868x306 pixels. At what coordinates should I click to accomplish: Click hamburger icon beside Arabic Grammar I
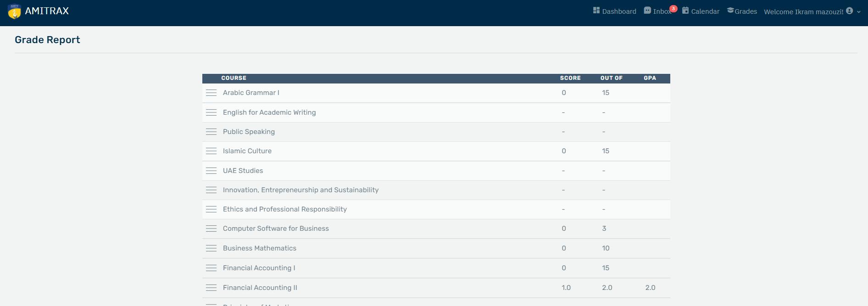click(211, 93)
